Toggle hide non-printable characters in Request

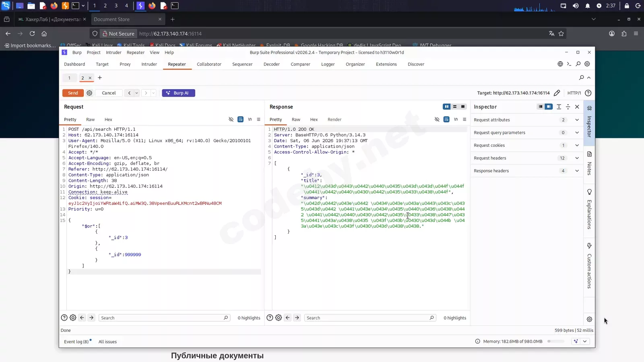coord(231,119)
